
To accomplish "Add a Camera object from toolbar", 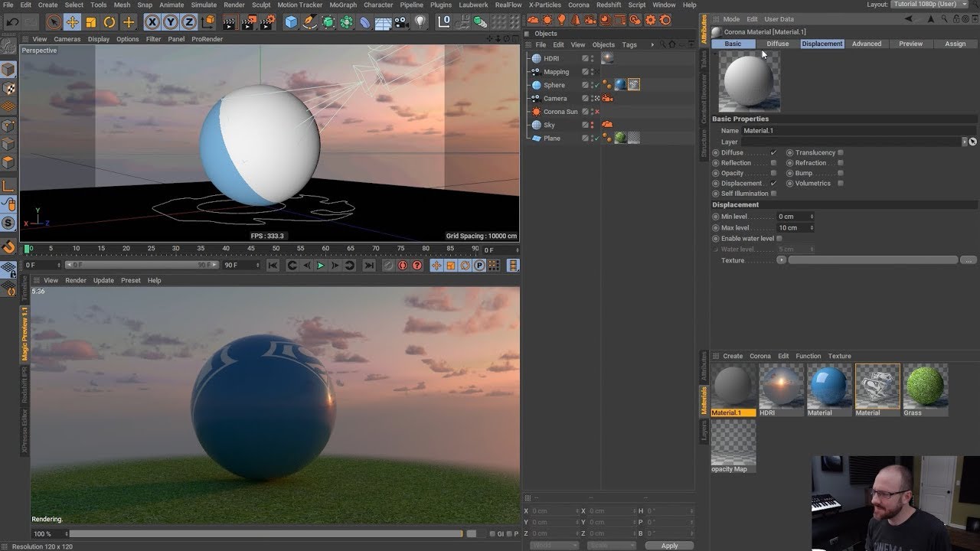I will click(x=401, y=22).
